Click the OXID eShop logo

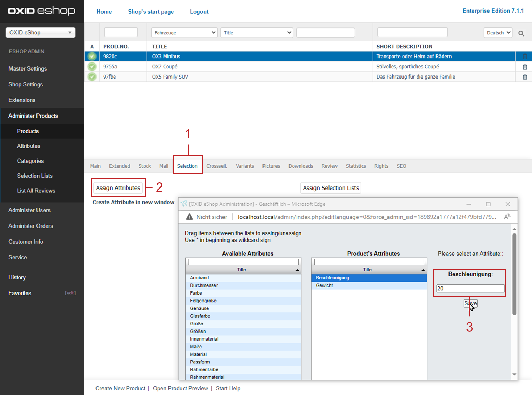pos(42,11)
